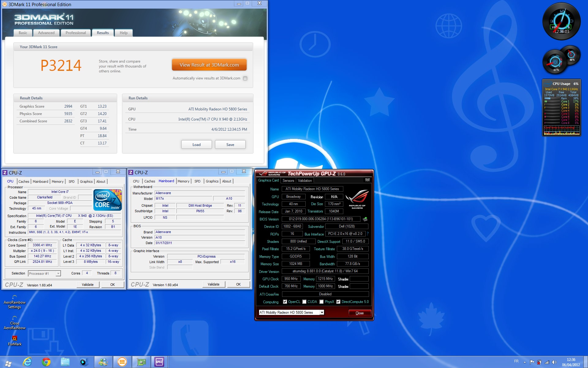Open the Help tab in 3DMark 11
588x368 pixels.
pos(124,33)
